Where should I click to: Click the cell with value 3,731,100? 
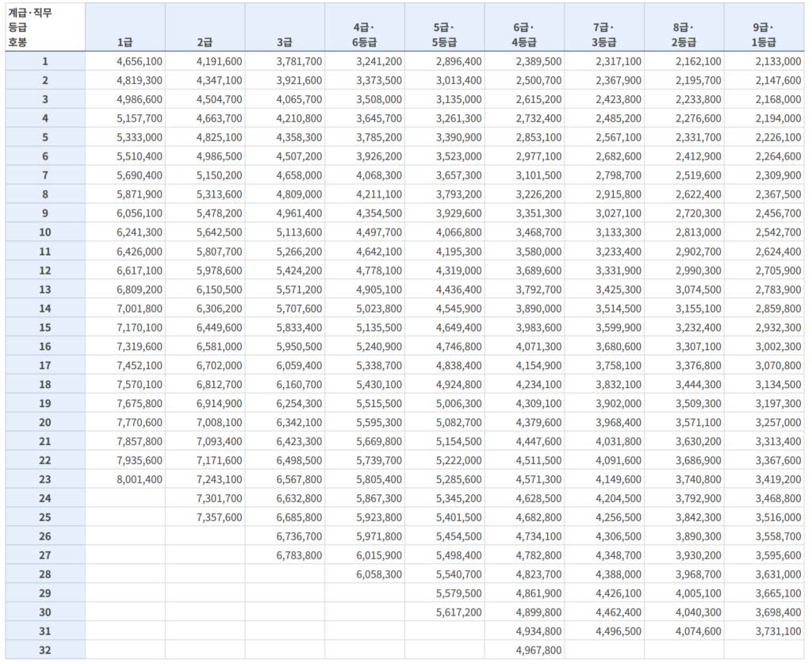click(779, 631)
